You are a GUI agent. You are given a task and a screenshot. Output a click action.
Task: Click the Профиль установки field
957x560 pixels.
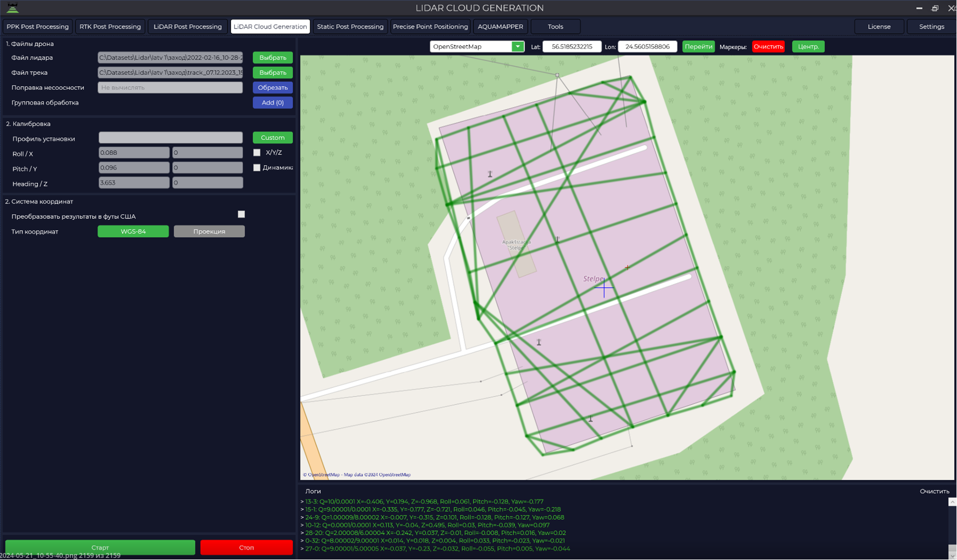pos(171,138)
